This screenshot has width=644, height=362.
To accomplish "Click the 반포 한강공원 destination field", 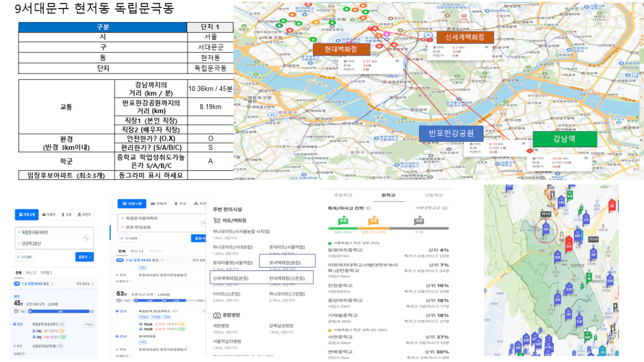I will (x=162, y=227).
